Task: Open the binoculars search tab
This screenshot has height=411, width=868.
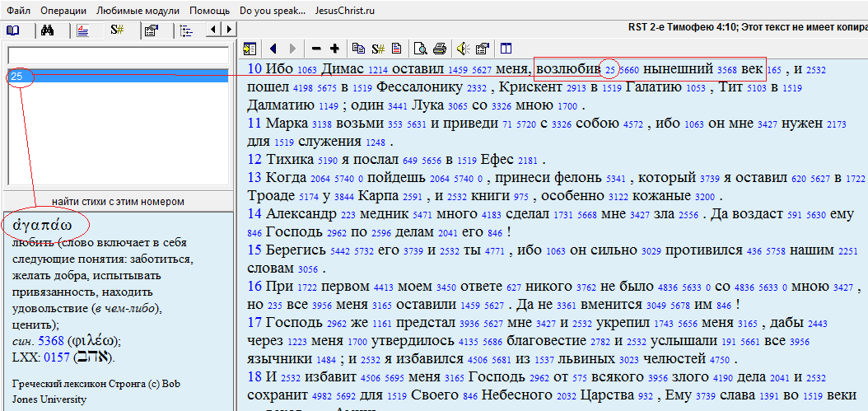Action: coord(48,31)
